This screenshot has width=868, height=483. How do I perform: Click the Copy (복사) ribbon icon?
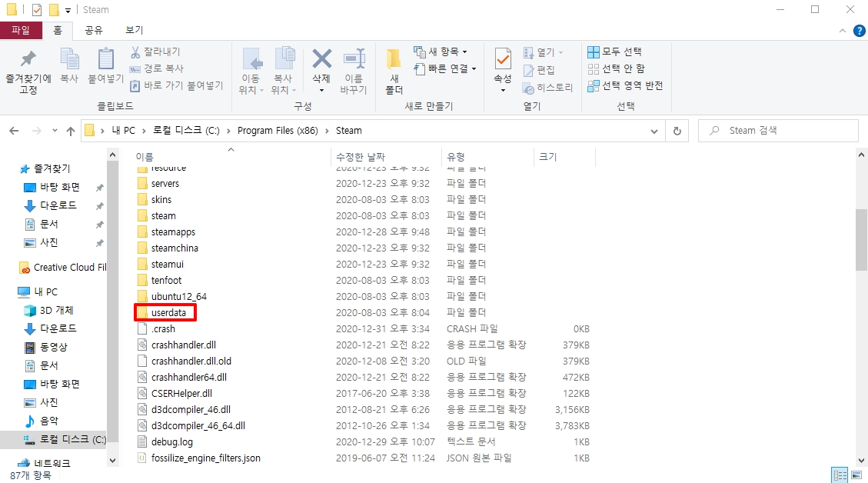click(70, 58)
